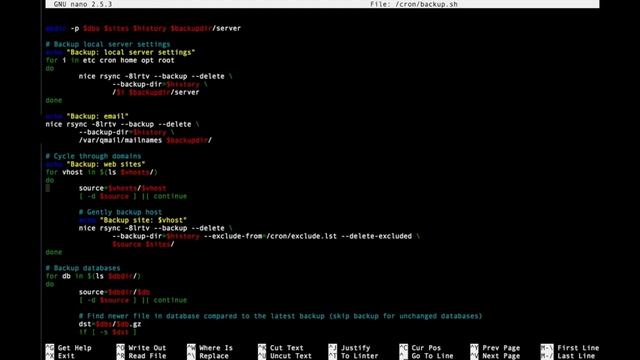Click the Uncut Text shortcut
This screenshot has height=360, width=640.
[x=285, y=356]
